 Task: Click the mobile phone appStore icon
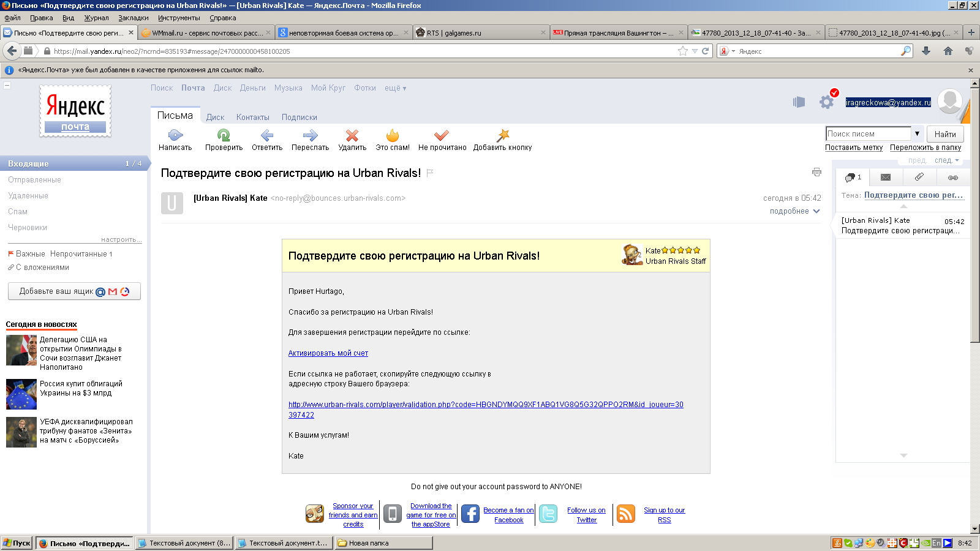tap(393, 514)
